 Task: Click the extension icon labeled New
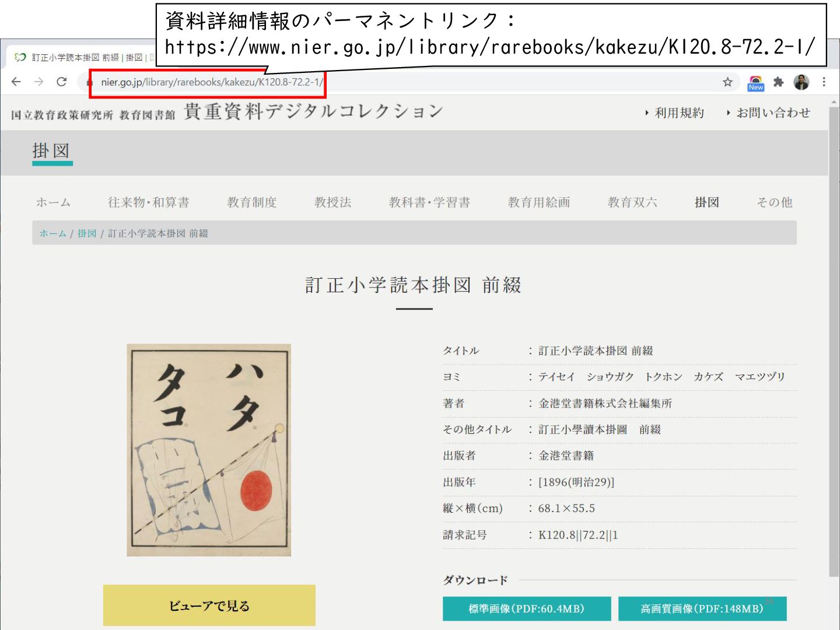(755, 83)
